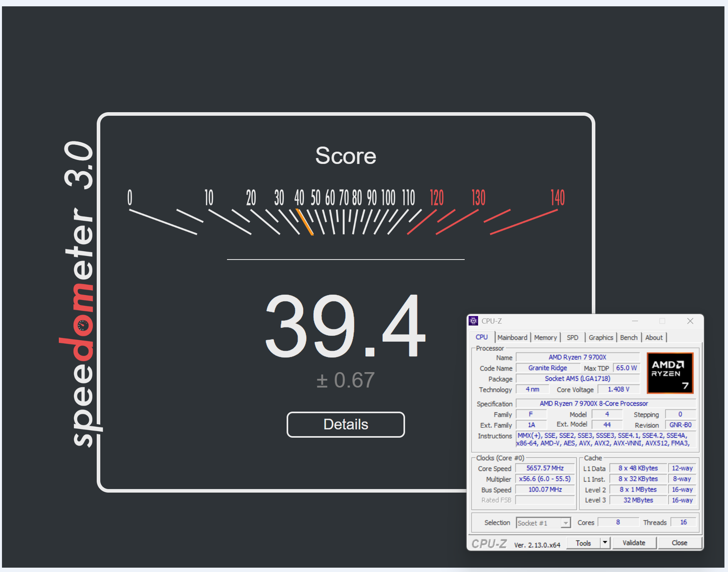This screenshot has width=728, height=572.
Task: Click the Instructions list text
Action: coord(606,439)
